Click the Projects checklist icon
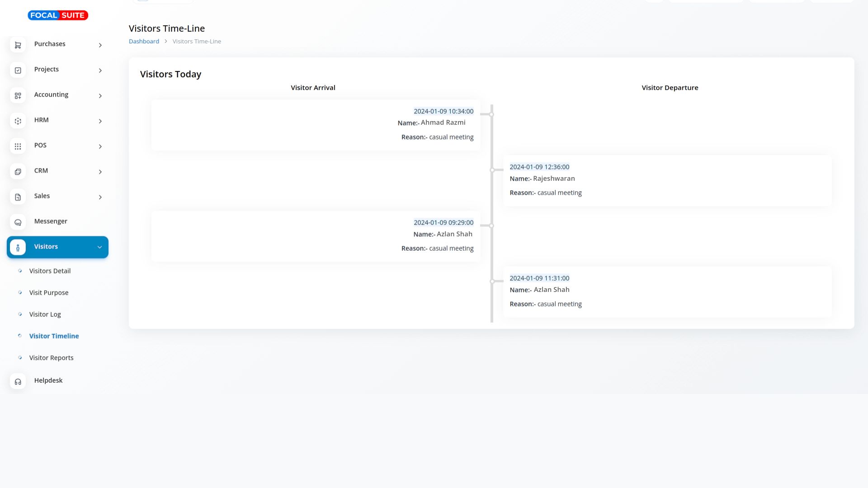The width and height of the screenshot is (868, 488). point(18,70)
